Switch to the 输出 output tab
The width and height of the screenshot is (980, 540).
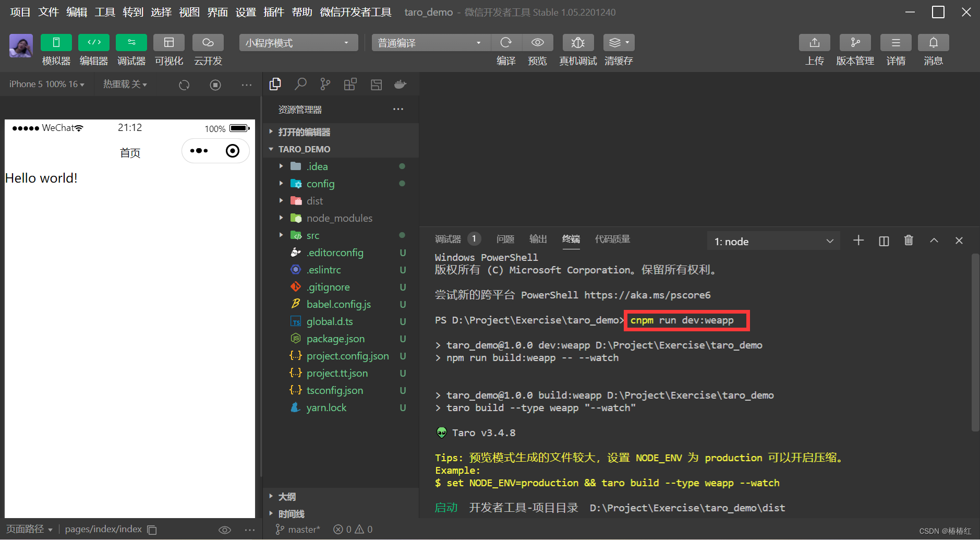538,239
